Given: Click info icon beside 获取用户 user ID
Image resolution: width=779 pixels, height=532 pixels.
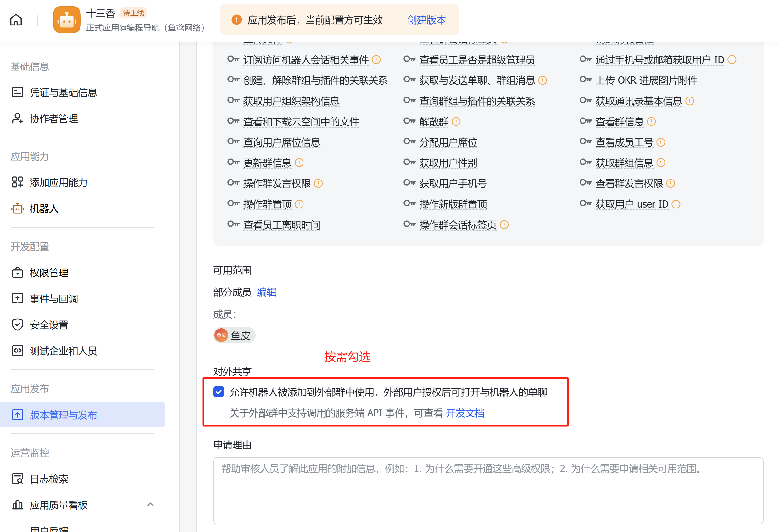Looking at the screenshot, I should coord(676,204).
